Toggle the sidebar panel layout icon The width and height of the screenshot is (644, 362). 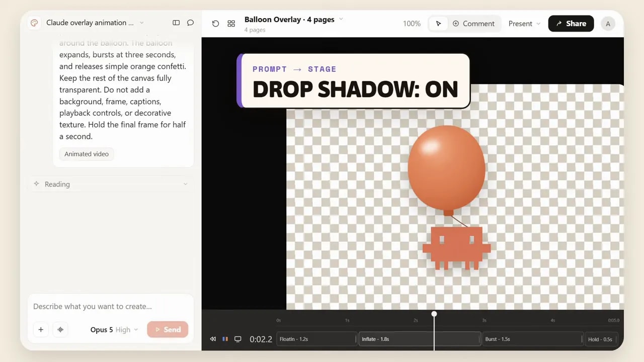point(176,23)
